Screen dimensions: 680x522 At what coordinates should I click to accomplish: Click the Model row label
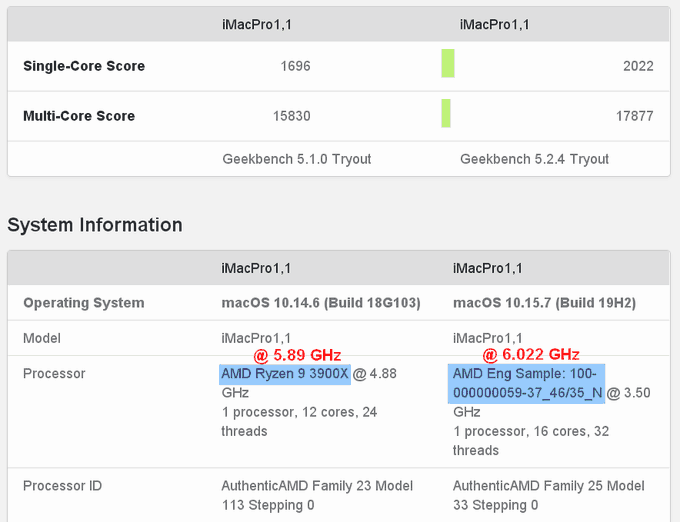tap(42, 338)
